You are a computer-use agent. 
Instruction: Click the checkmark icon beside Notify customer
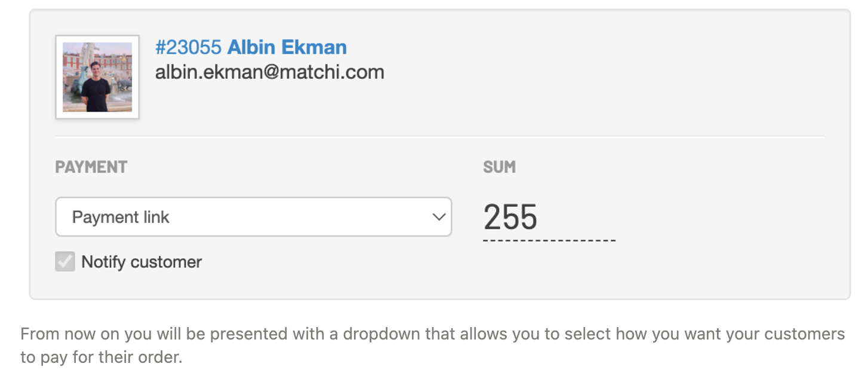coord(65,261)
